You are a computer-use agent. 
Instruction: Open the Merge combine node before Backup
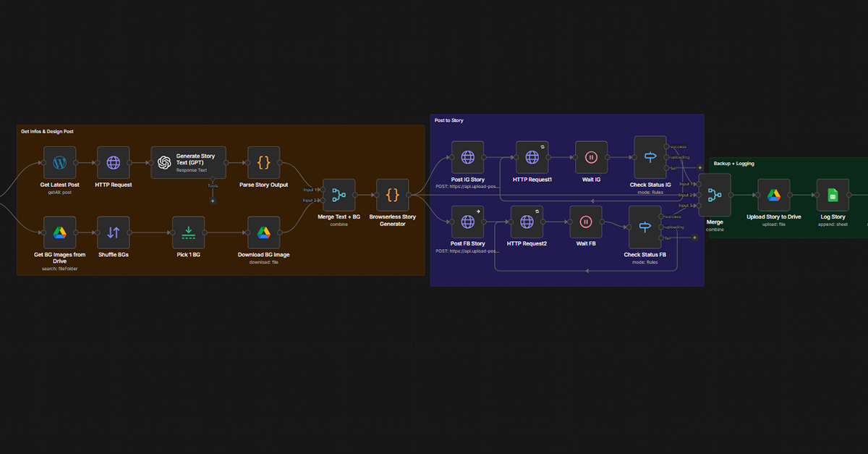pyautogui.click(x=714, y=196)
